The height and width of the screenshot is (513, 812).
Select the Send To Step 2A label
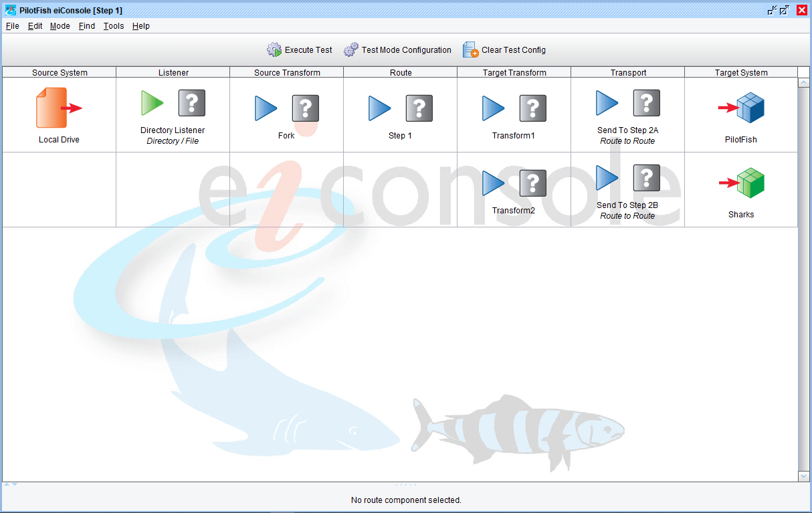(627, 130)
